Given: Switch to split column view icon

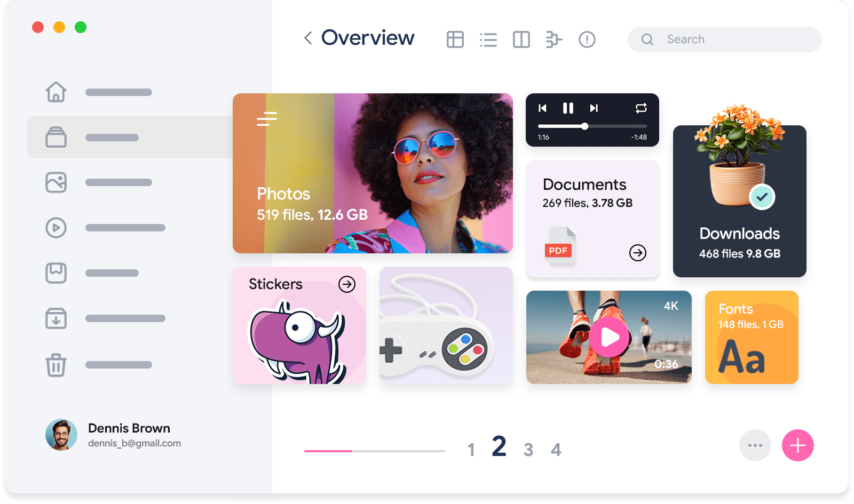Looking at the screenshot, I should tap(521, 39).
